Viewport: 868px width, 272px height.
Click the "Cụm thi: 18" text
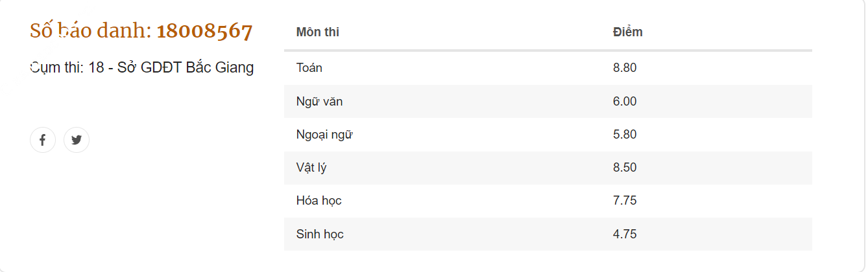point(67,67)
